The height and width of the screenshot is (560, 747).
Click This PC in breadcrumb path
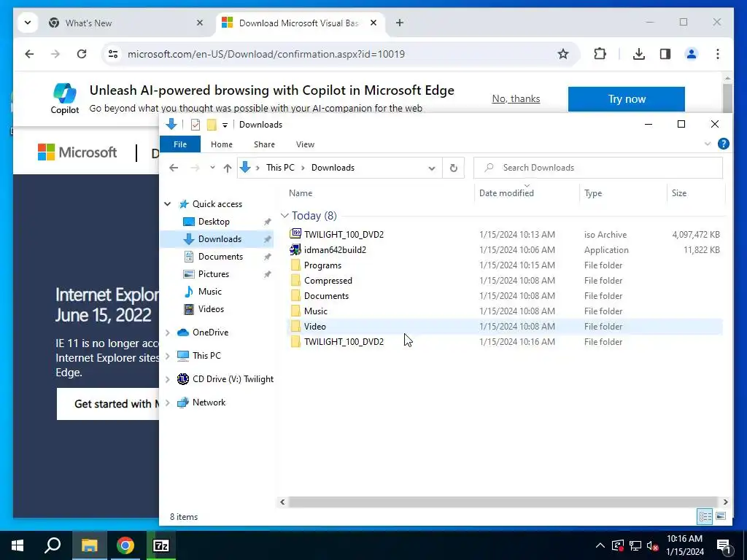click(280, 168)
